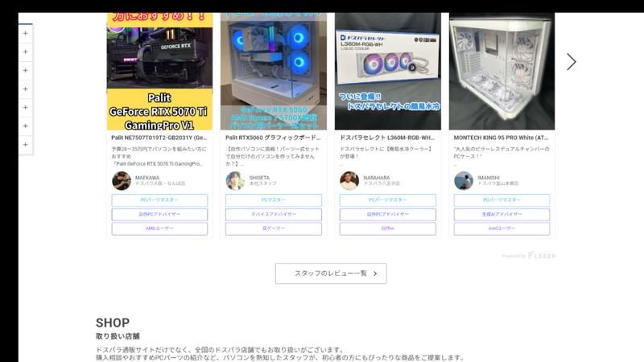Click NARAHARA's staff avatar photo

tap(349, 180)
